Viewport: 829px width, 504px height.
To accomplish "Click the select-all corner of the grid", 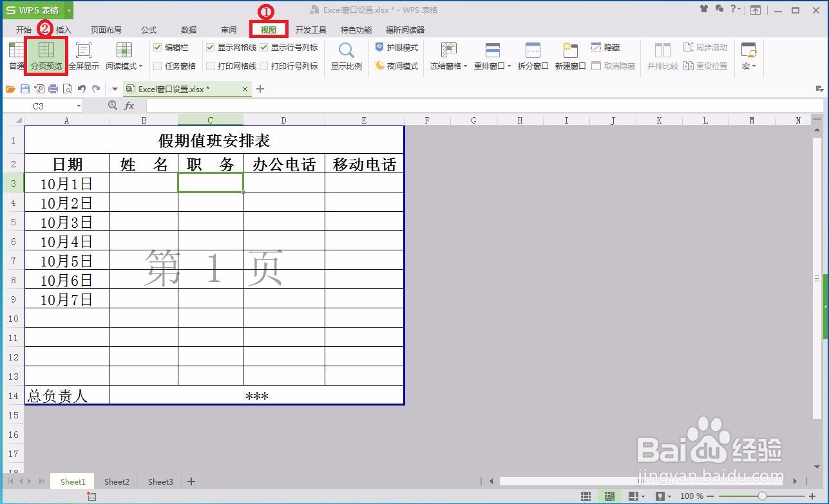I will [13, 120].
